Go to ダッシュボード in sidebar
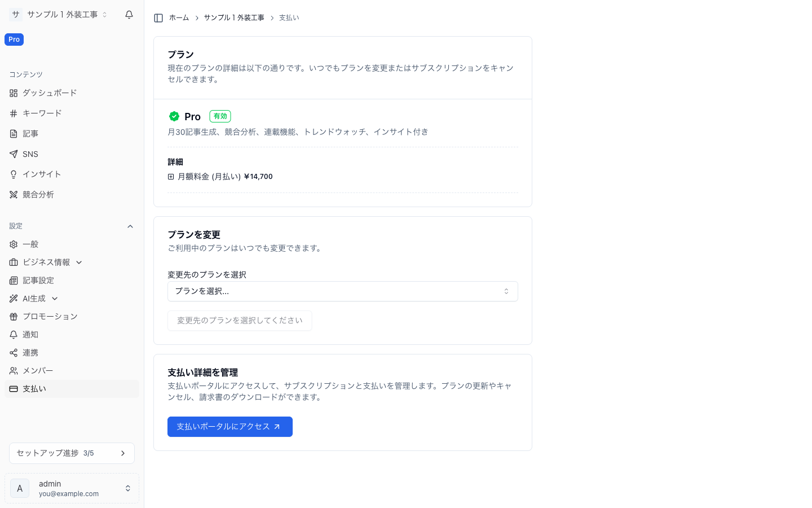The width and height of the screenshot is (812, 508). 72,93
